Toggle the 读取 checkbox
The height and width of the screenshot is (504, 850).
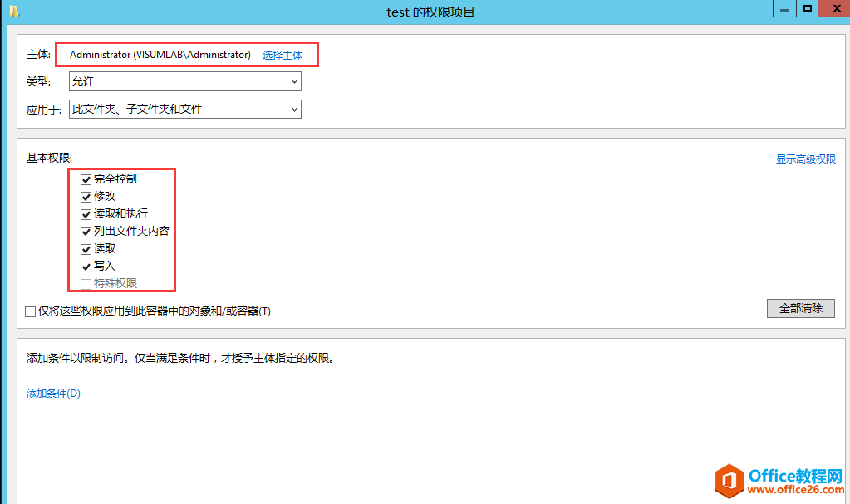(86, 249)
